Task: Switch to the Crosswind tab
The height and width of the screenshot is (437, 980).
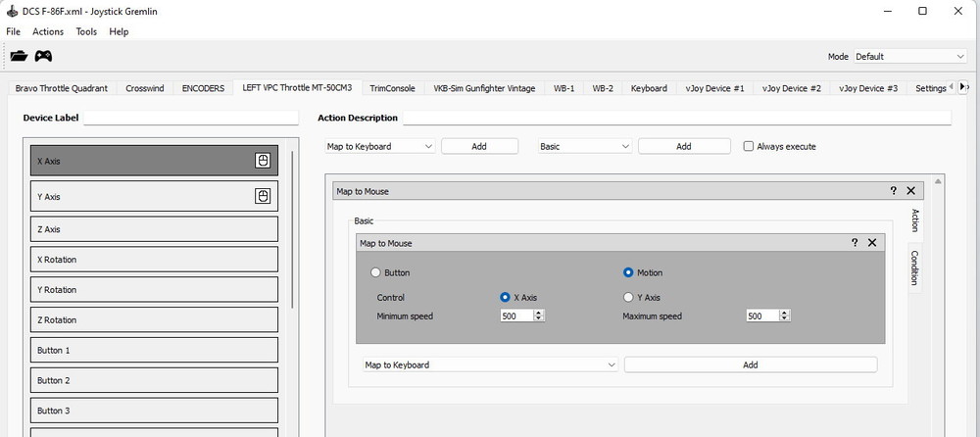Action: 145,88
